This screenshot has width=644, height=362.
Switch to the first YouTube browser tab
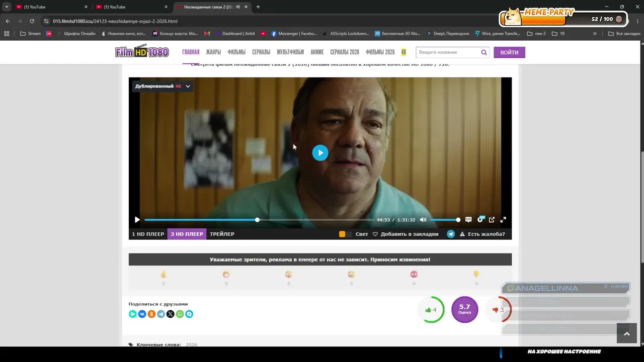[52, 7]
